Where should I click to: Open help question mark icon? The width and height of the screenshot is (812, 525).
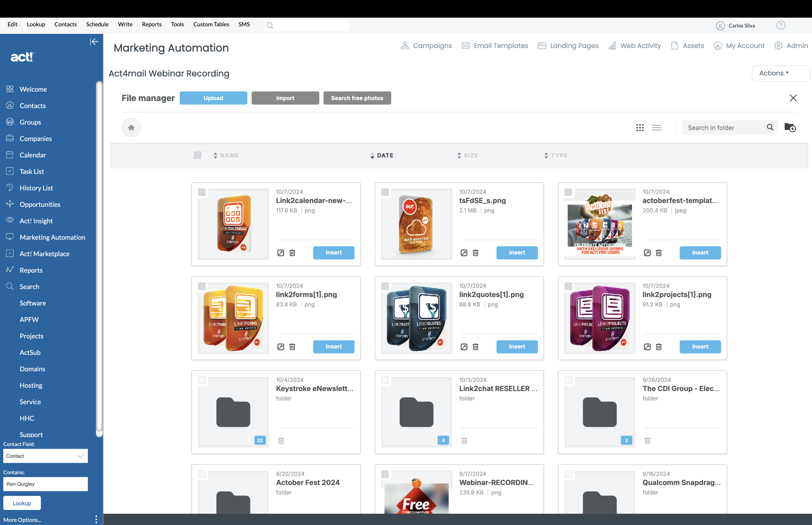click(x=781, y=25)
